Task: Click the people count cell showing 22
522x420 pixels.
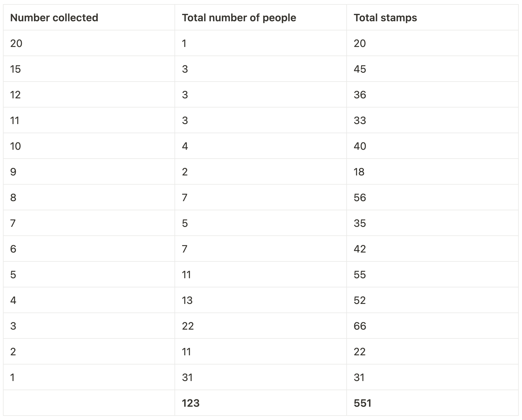Action: click(x=188, y=326)
